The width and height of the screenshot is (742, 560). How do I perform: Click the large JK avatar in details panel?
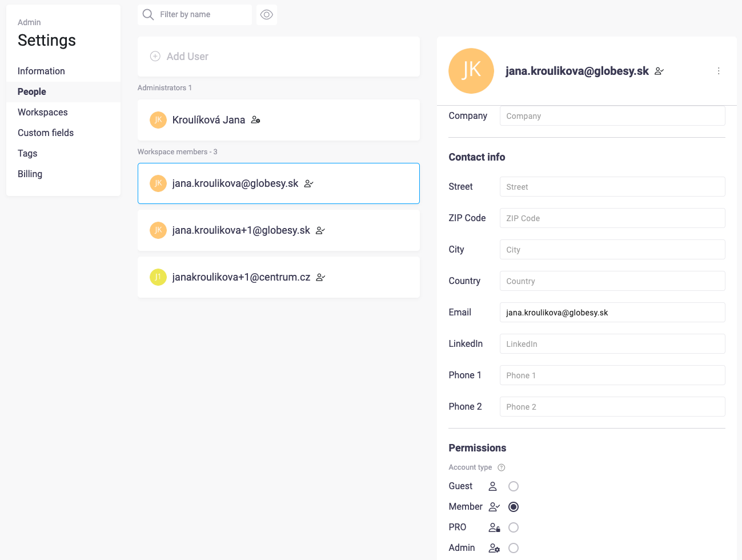(x=471, y=71)
